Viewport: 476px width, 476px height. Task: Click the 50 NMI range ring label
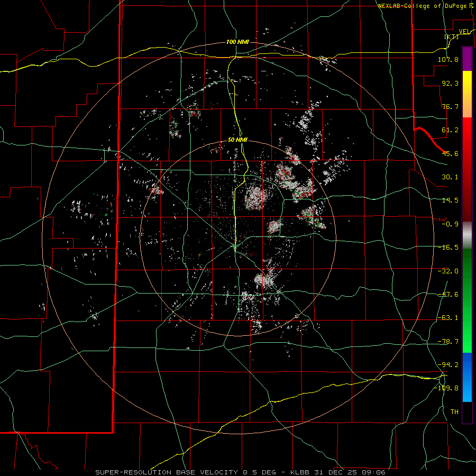click(237, 140)
